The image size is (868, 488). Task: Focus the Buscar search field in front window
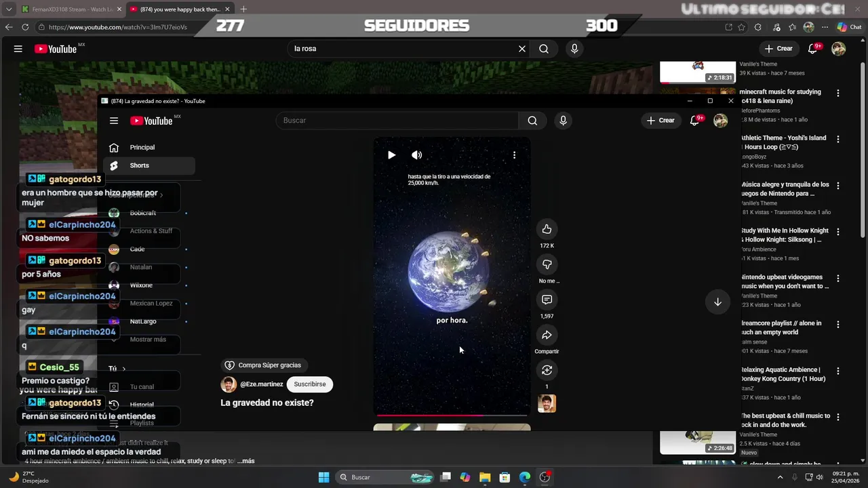click(397, 121)
